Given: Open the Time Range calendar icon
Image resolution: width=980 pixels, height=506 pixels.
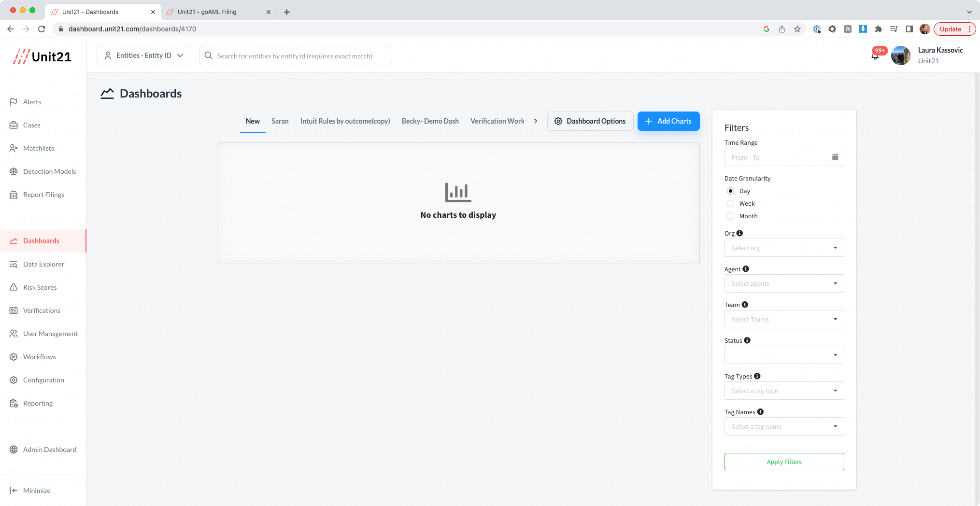Looking at the screenshot, I should coord(835,157).
